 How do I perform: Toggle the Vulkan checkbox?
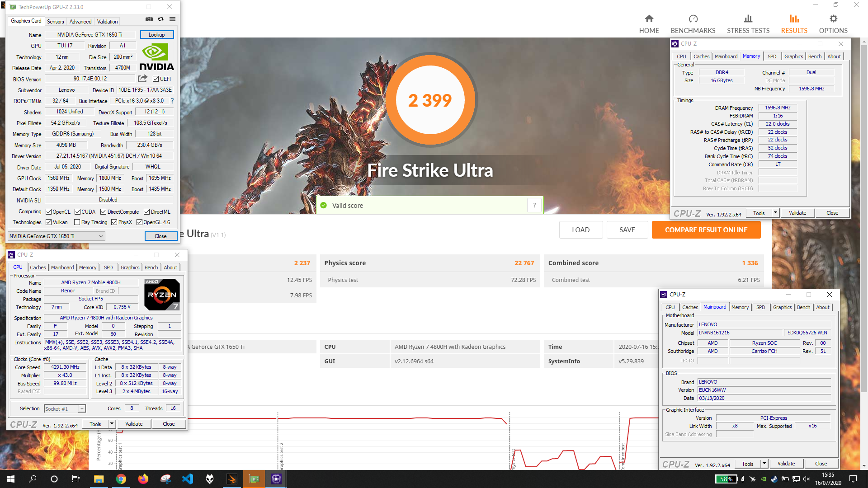[x=48, y=222]
